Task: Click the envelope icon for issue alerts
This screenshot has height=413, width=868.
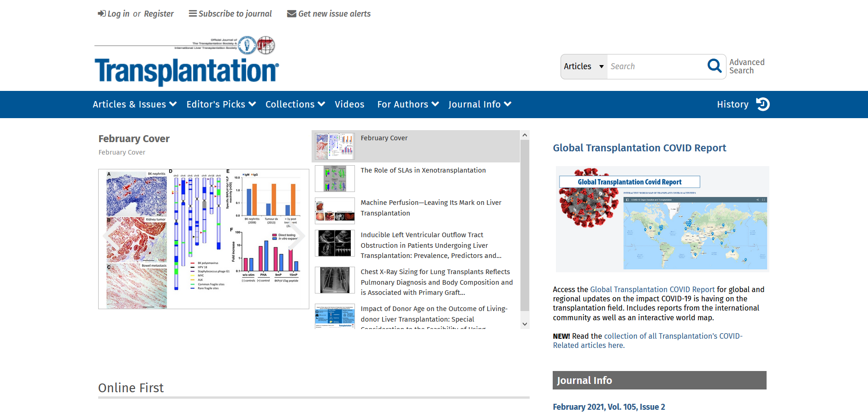Action: (291, 13)
